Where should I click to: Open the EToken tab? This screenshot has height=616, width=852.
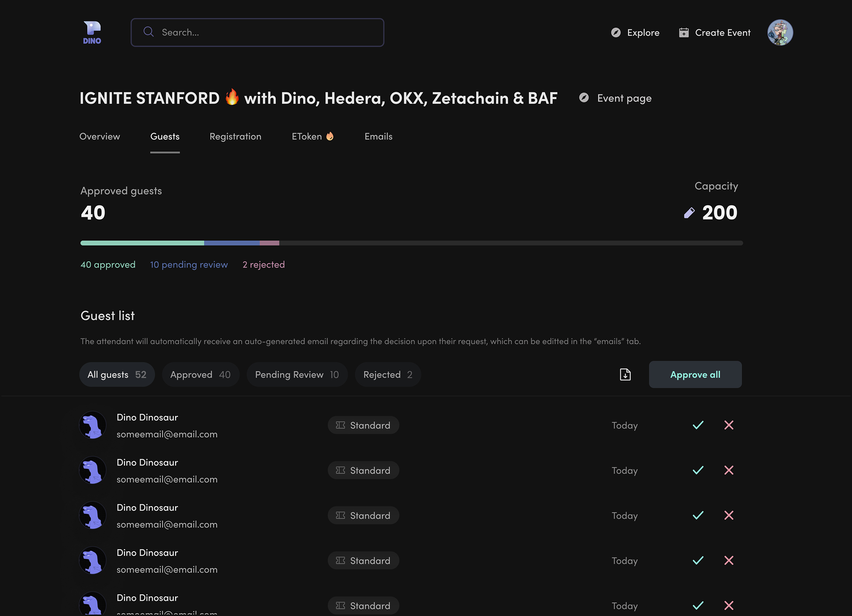tap(312, 136)
